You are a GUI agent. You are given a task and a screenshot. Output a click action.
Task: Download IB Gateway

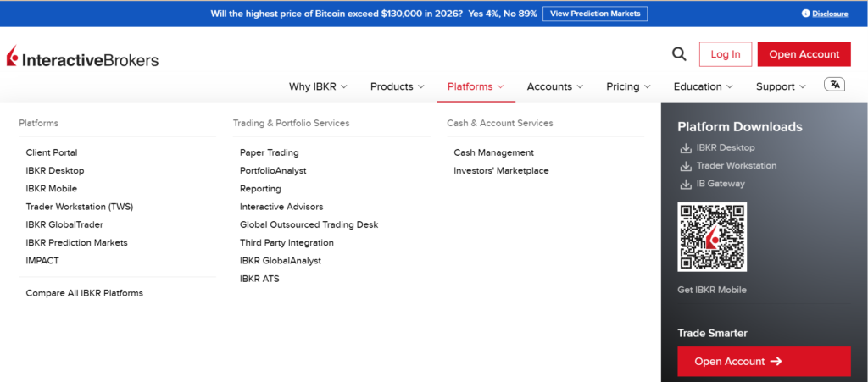click(x=721, y=184)
